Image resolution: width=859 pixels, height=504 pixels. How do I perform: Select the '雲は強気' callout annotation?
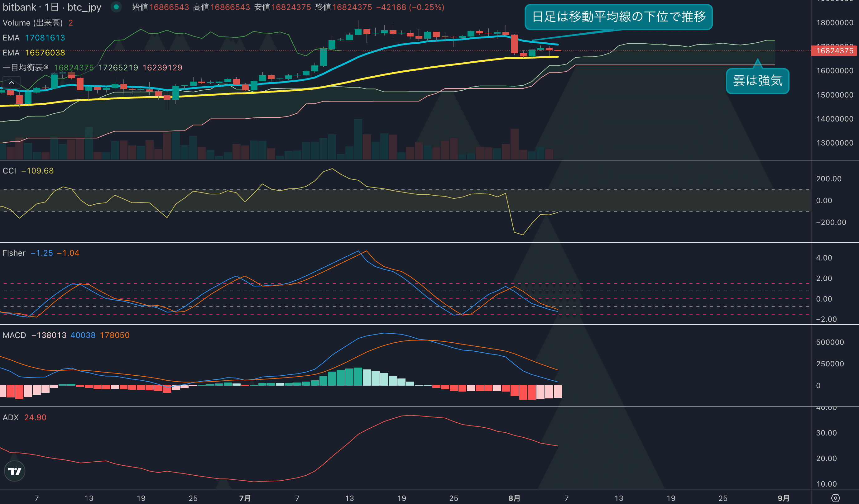(x=757, y=81)
